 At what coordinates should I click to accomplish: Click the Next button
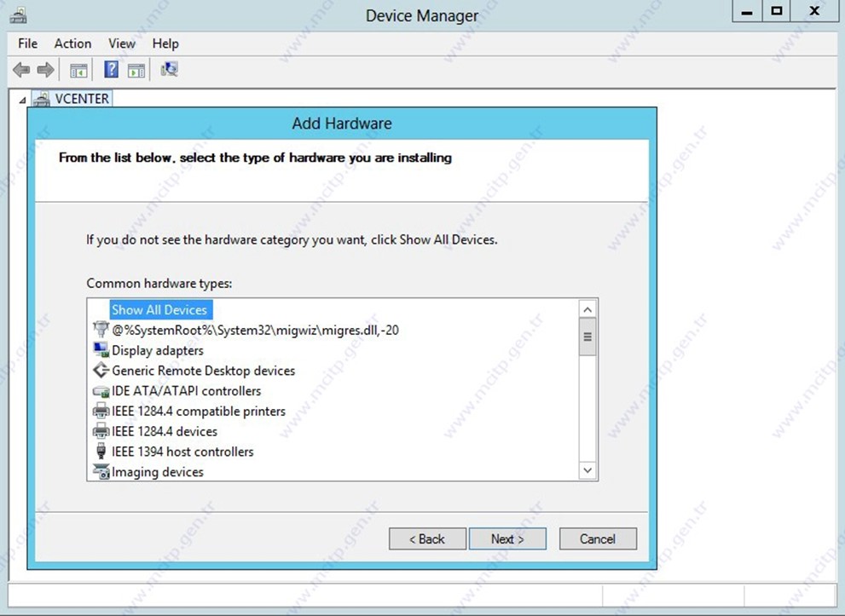point(507,539)
